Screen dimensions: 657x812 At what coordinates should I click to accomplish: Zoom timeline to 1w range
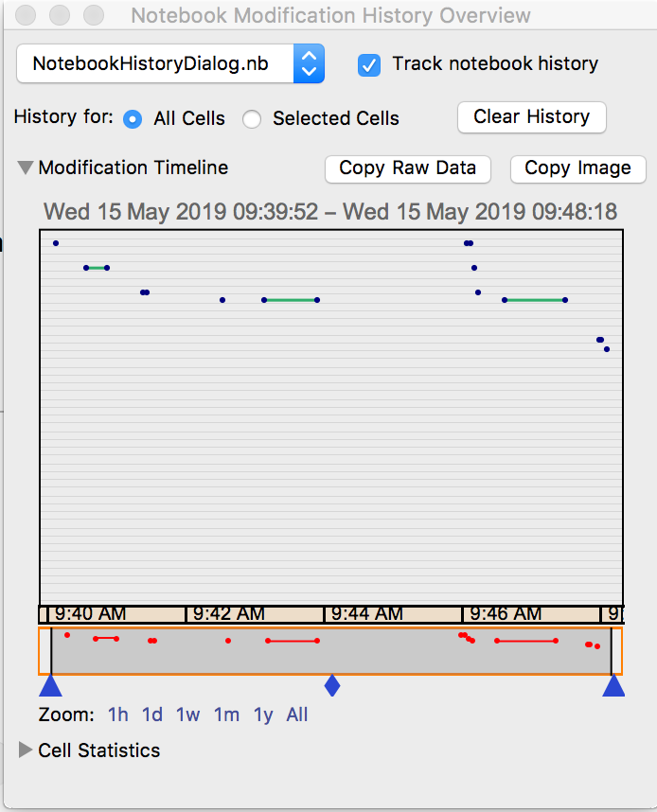click(187, 715)
